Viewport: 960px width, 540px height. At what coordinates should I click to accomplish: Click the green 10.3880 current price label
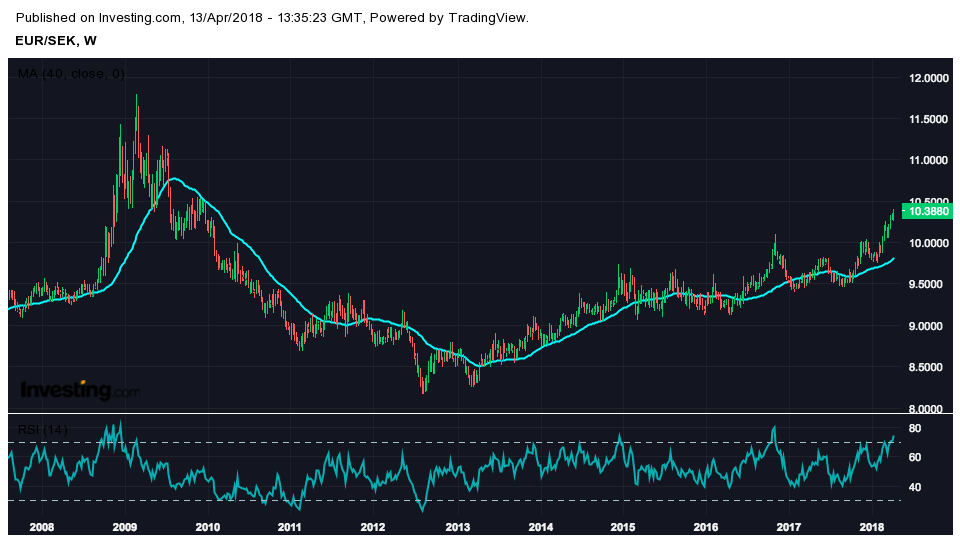[929, 211]
